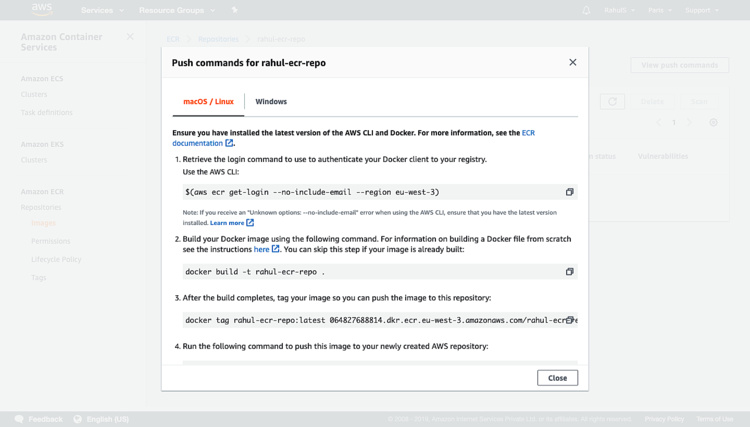Select the macOS / Linux tab

click(x=208, y=101)
